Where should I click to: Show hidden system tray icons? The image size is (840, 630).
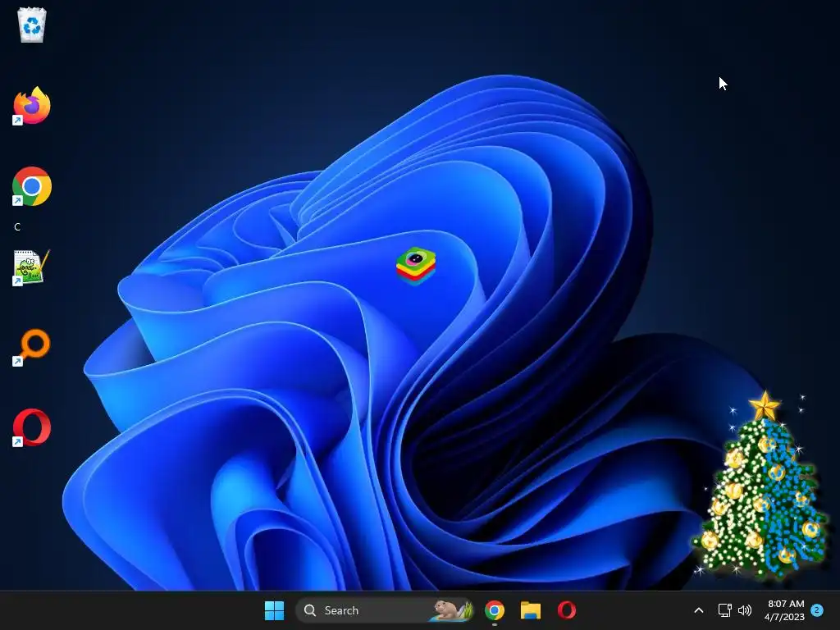tap(699, 610)
